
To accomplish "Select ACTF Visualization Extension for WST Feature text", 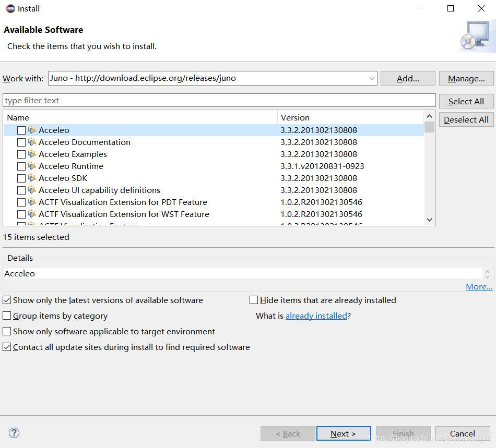I will 124,214.
